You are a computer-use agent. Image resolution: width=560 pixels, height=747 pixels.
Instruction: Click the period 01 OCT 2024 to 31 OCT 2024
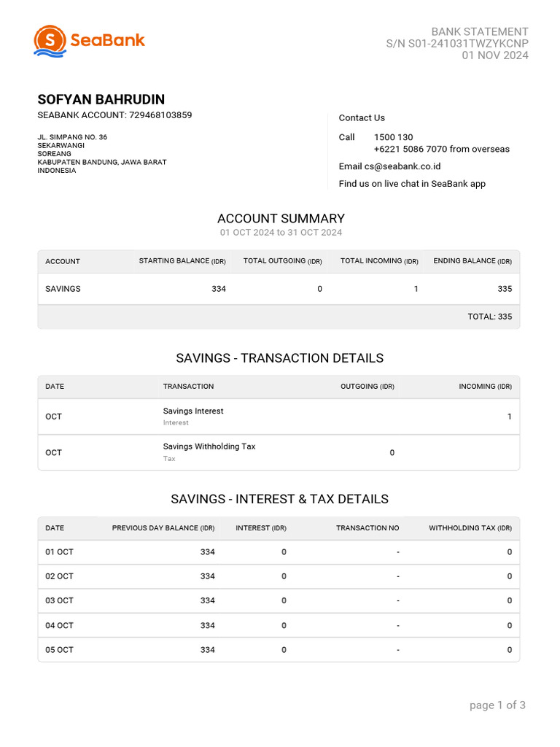(281, 233)
